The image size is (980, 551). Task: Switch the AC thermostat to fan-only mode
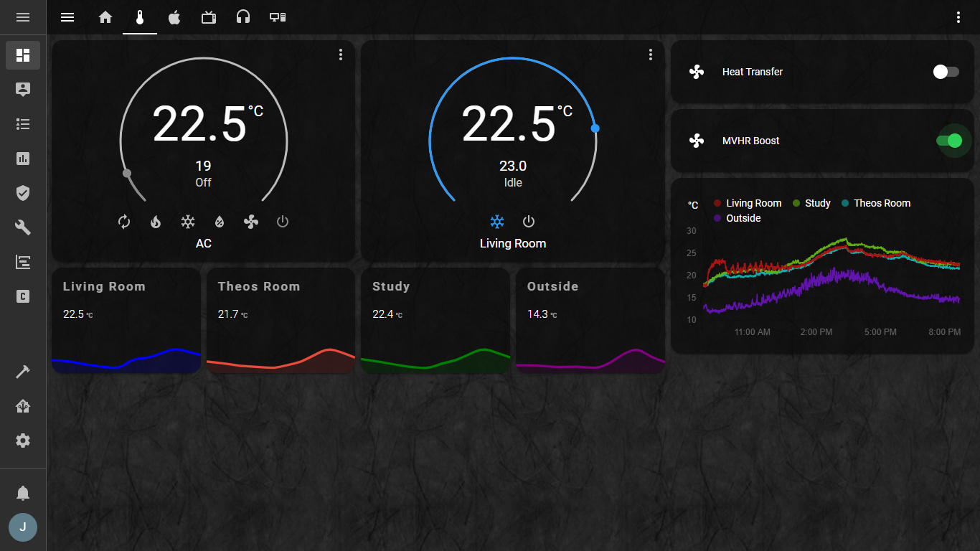250,222
